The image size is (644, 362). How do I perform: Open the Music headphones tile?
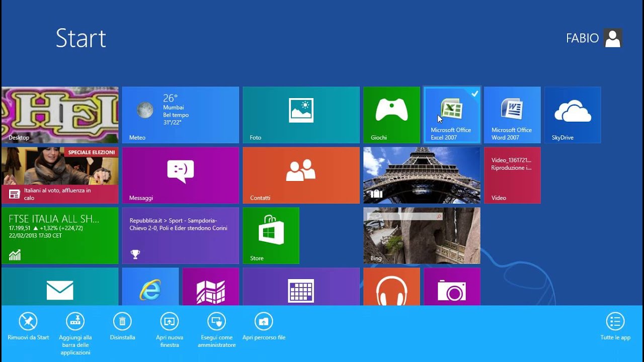(x=392, y=287)
